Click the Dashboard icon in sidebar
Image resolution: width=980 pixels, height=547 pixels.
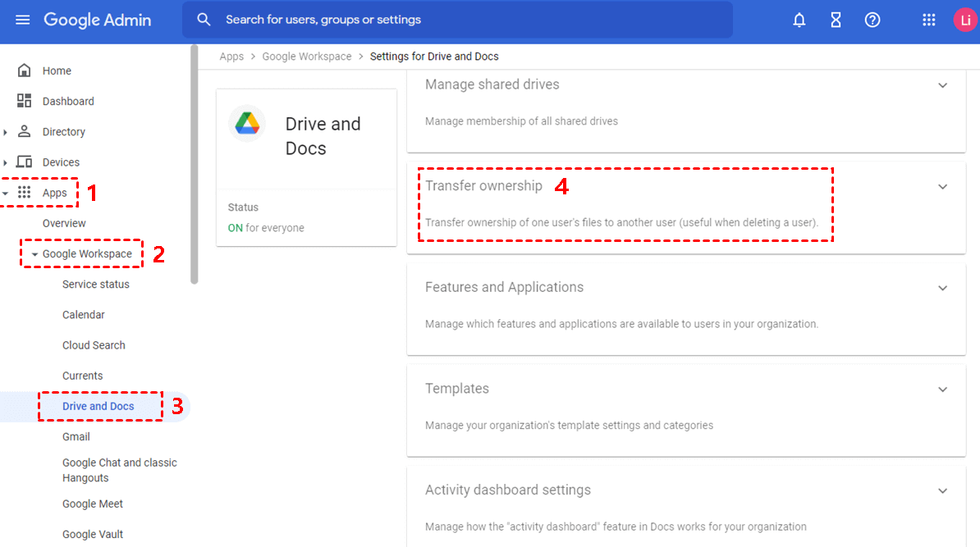tap(25, 101)
